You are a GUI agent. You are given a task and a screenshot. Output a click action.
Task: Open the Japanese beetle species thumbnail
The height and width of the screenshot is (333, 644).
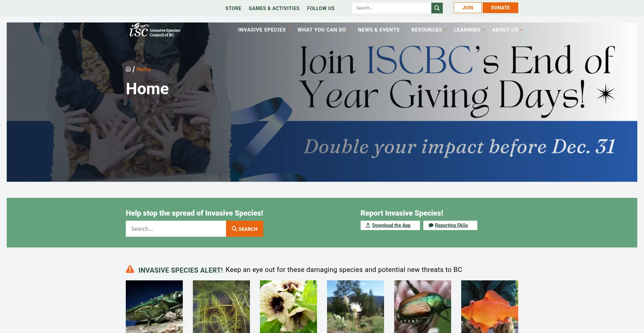pyautogui.click(x=423, y=307)
